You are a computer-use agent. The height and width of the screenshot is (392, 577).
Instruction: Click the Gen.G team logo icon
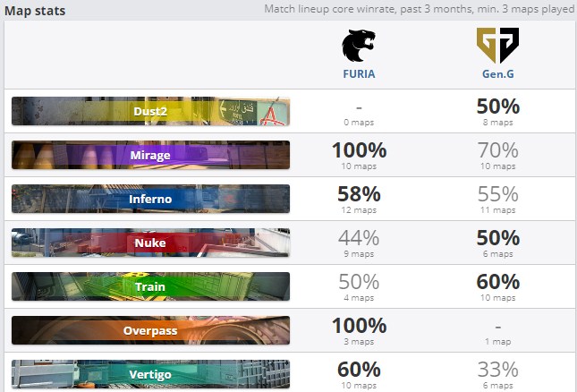tap(496, 45)
